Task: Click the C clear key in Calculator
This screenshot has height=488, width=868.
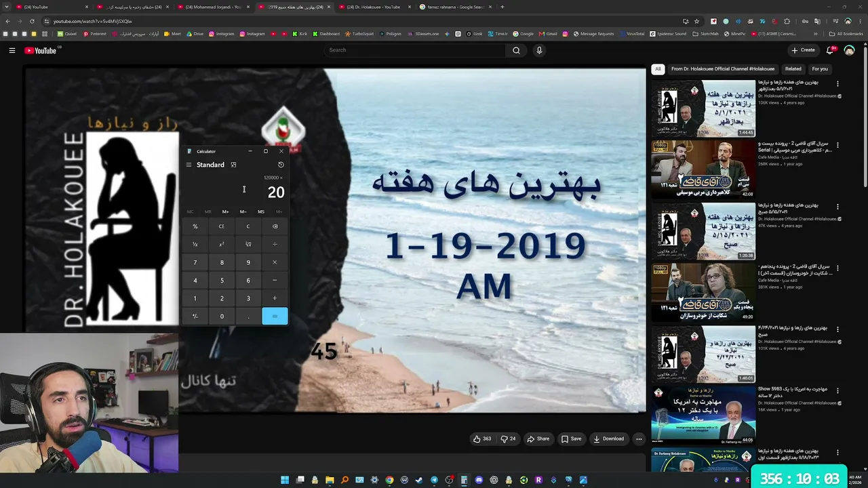Action: (248, 226)
